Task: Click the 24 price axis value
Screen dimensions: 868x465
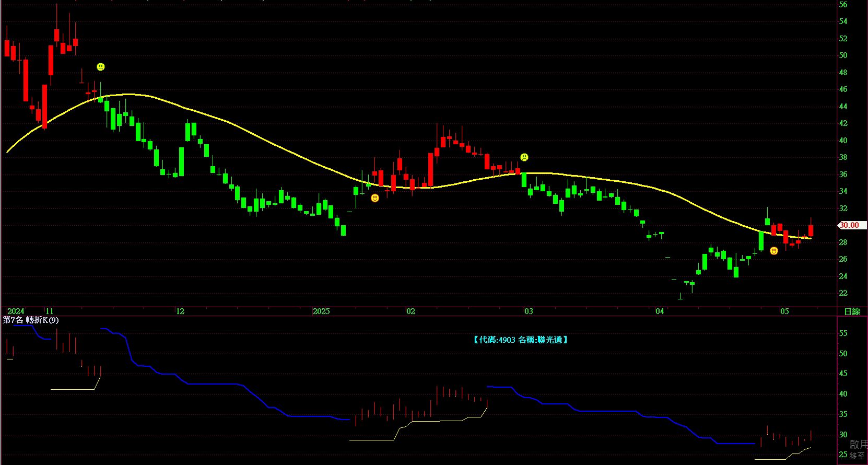Action: click(x=843, y=276)
